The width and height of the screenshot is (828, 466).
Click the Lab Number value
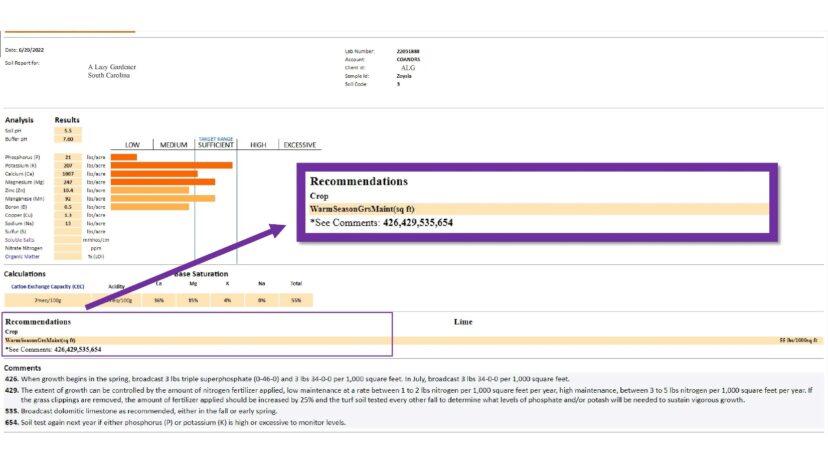point(408,51)
